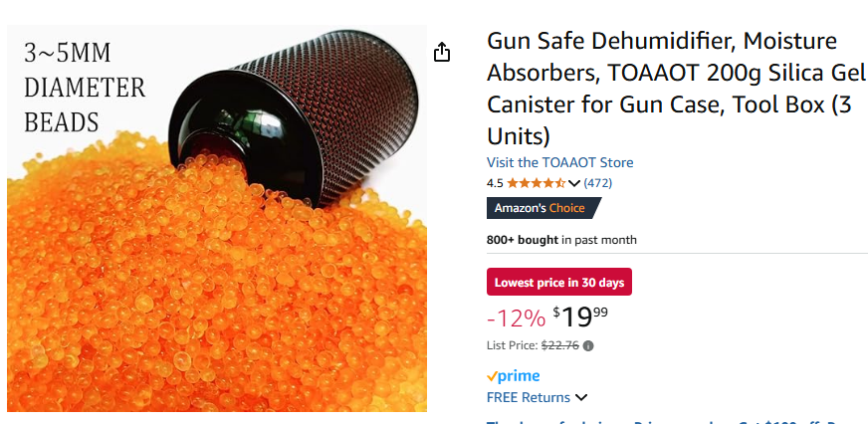Click the Amazon's Choice badge
Screen dimensions: 868x424
543,208
